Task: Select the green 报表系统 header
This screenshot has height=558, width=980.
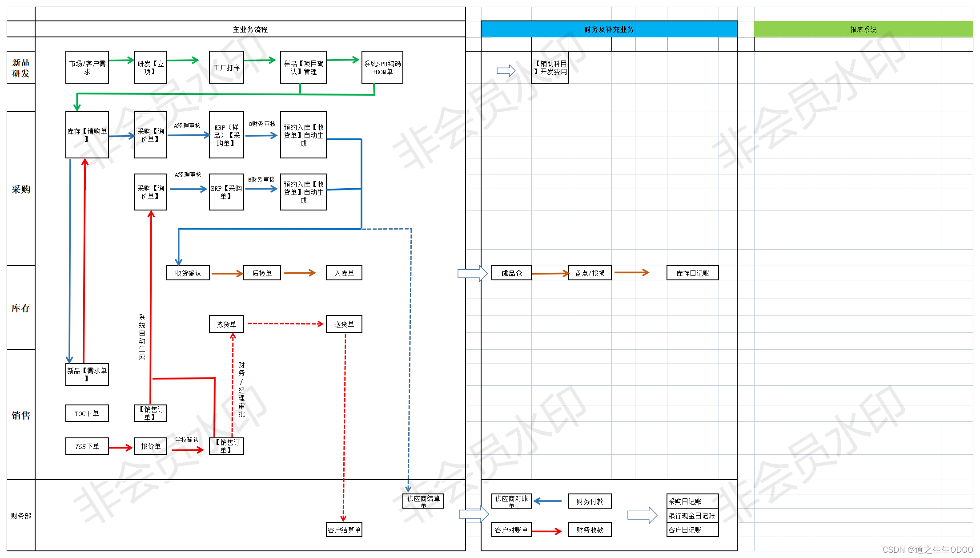Action: 863,29
